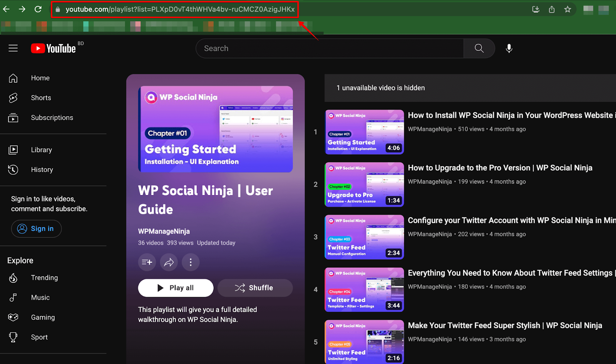
Task: Start voice search with the microphone icon
Action: pyautogui.click(x=509, y=48)
